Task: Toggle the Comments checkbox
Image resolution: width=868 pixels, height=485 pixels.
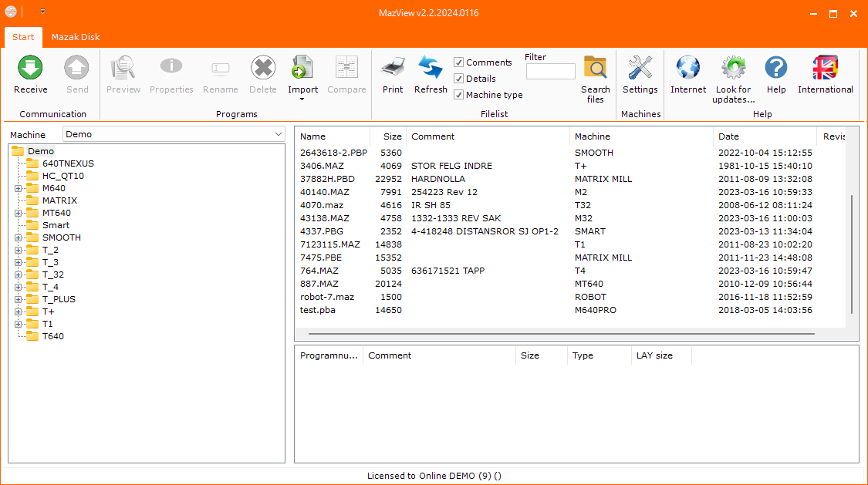Action: click(x=458, y=62)
